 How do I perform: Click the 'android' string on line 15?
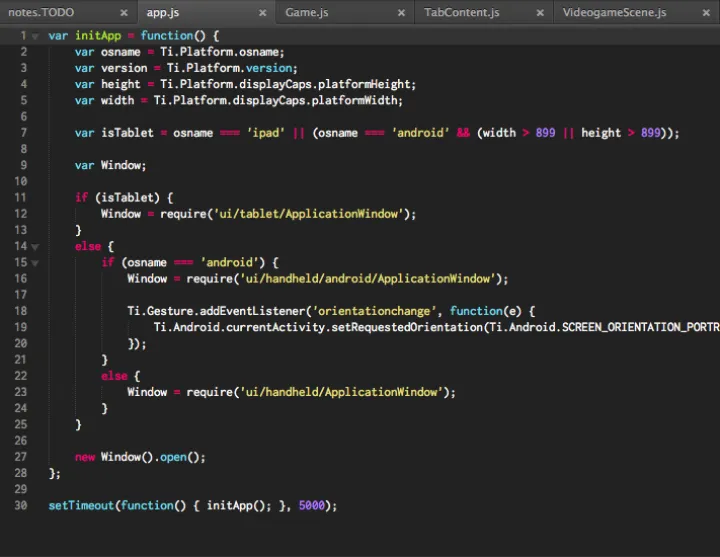pos(229,262)
